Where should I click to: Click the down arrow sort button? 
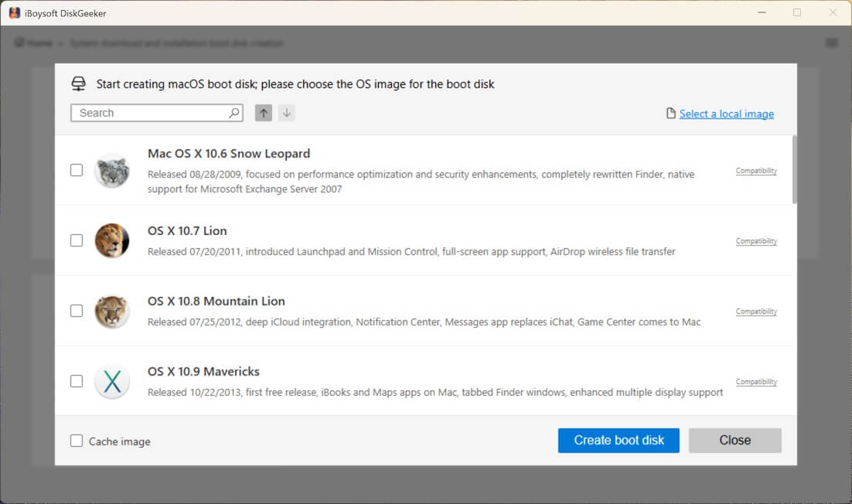coord(287,113)
